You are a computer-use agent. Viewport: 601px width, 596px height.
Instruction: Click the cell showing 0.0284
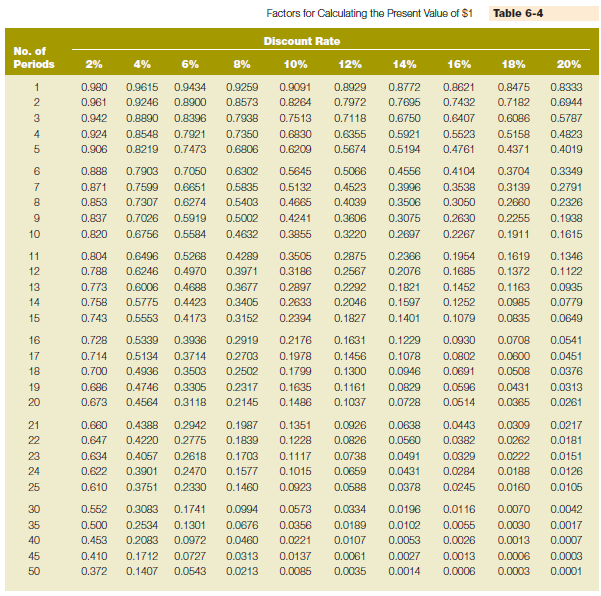click(459, 471)
